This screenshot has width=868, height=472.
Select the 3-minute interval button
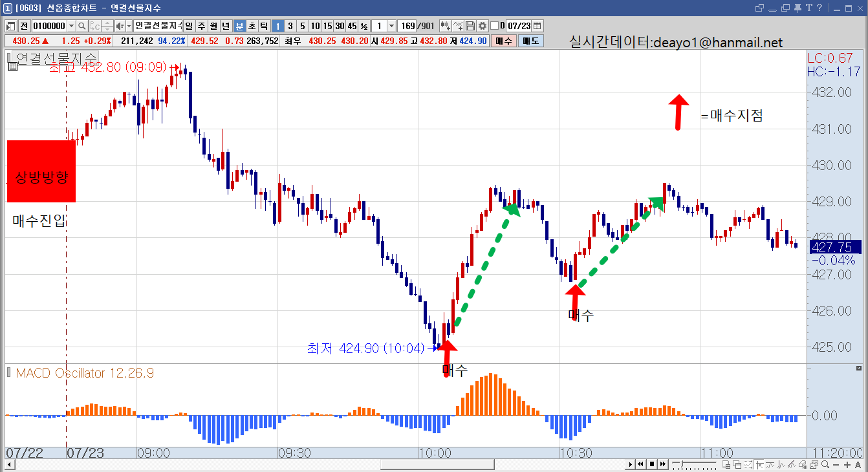coord(290,26)
